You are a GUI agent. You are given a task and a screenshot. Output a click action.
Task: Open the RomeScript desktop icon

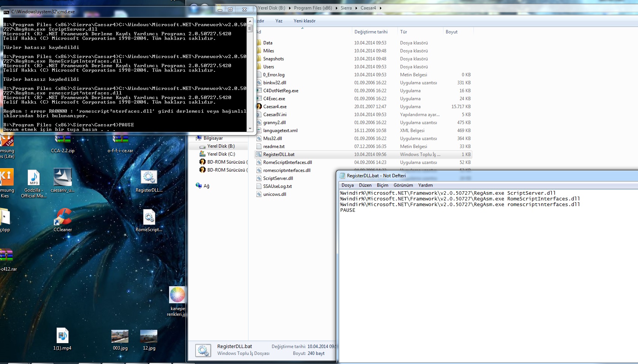(149, 220)
